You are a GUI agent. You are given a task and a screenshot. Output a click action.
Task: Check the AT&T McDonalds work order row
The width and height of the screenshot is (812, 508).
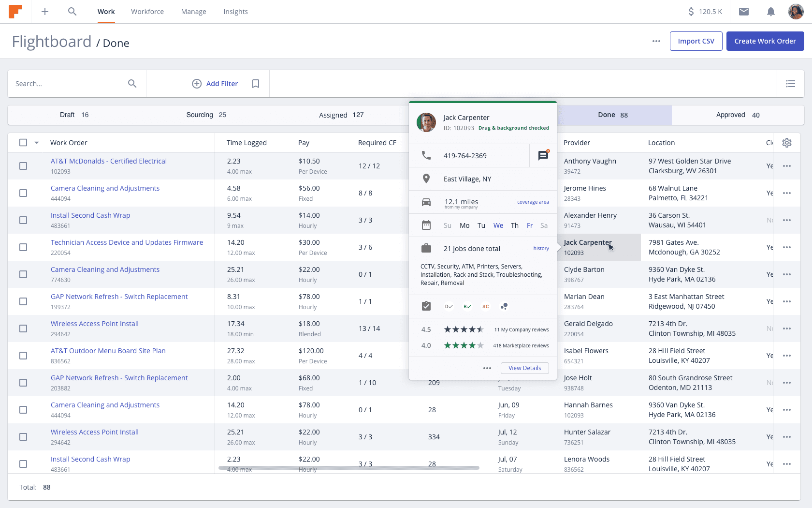click(x=23, y=166)
